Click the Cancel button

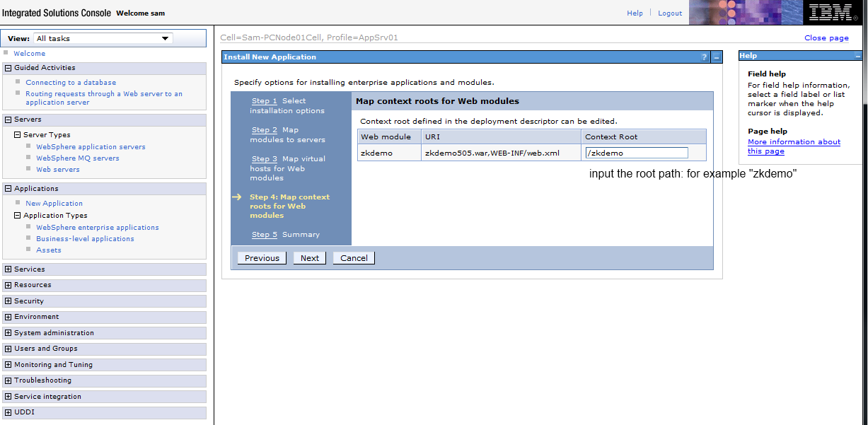[354, 258]
